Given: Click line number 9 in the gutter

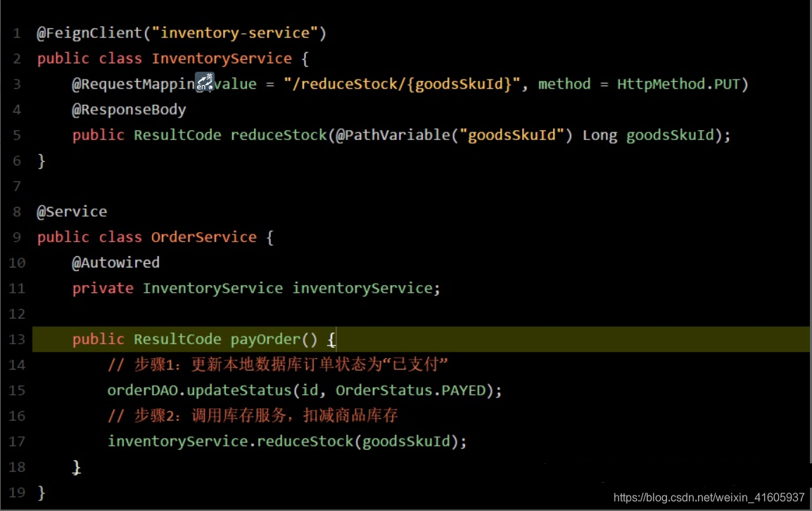Looking at the screenshot, I should 17,237.
